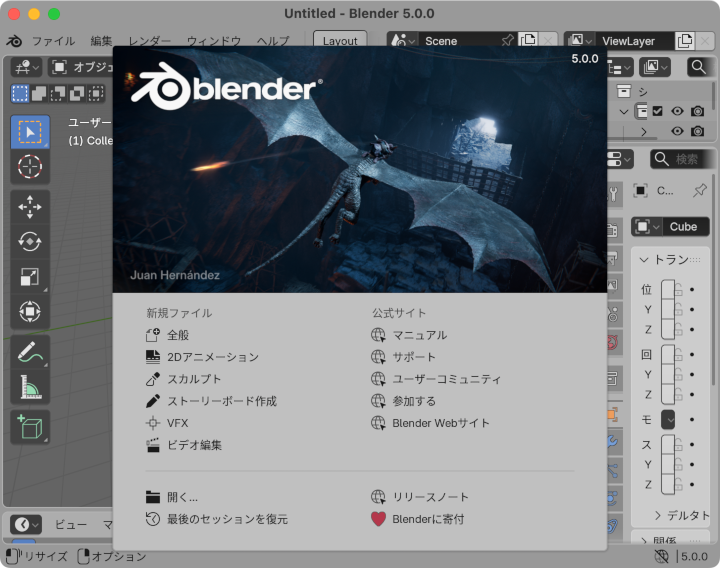Click the Scene Collection box icon
The image size is (720, 568).
pos(624,91)
